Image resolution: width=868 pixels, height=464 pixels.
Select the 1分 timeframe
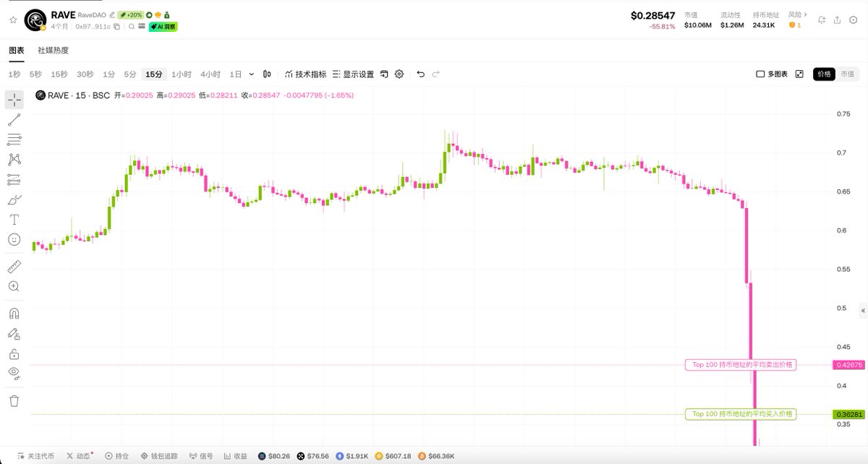point(109,74)
